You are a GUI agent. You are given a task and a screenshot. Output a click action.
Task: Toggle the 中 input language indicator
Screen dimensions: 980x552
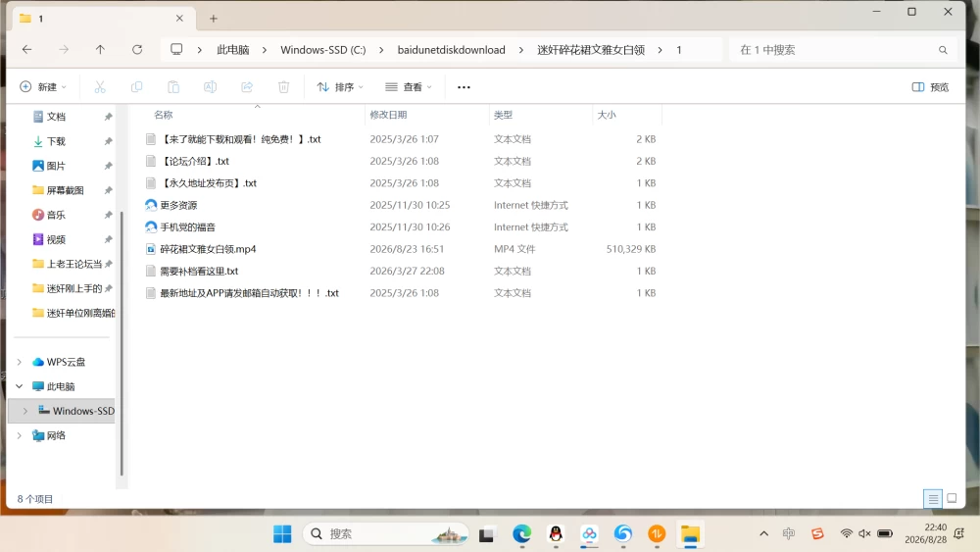click(x=789, y=533)
